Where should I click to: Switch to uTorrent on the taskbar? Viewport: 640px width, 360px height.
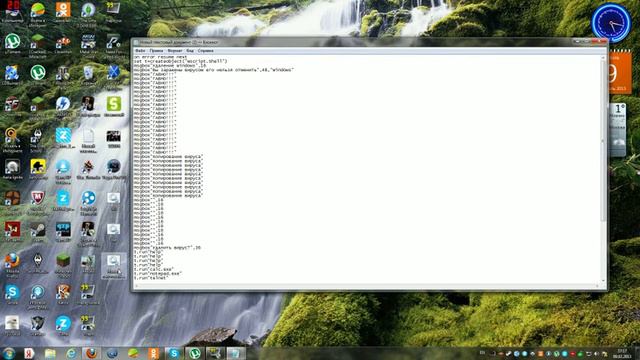coord(195,353)
